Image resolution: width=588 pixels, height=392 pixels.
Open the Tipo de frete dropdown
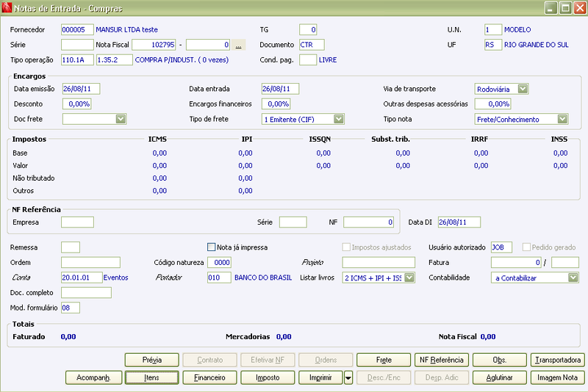[338, 119]
